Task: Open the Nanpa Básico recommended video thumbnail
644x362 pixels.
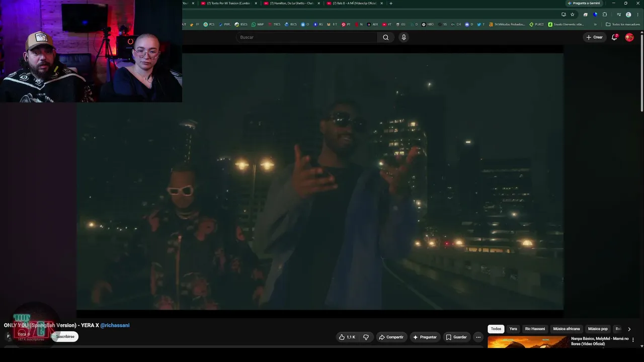Action: pos(528,342)
